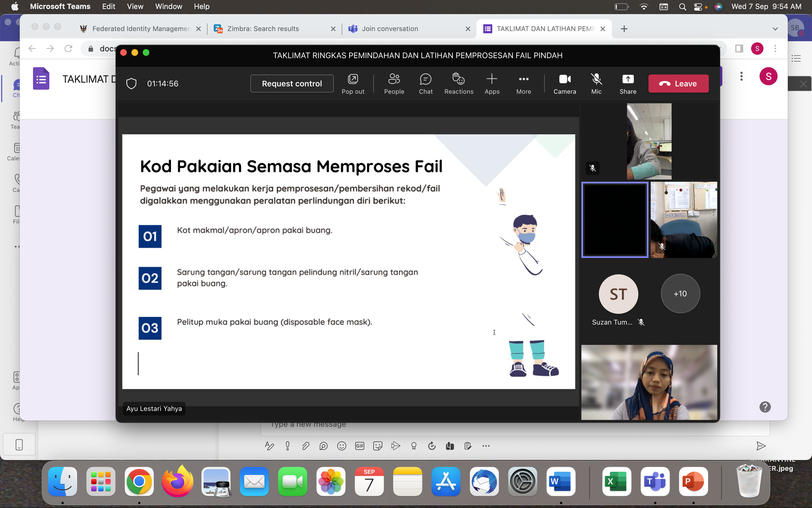The image size is (812, 508).
Task: Open the Help menu
Action: click(x=201, y=6)
